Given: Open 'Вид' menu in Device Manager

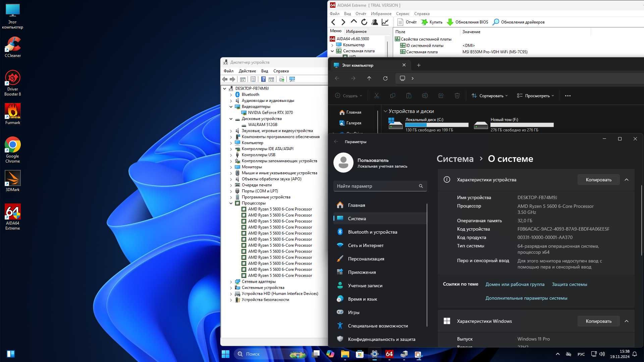Looking at the screenshot, I should coord(265,71).
